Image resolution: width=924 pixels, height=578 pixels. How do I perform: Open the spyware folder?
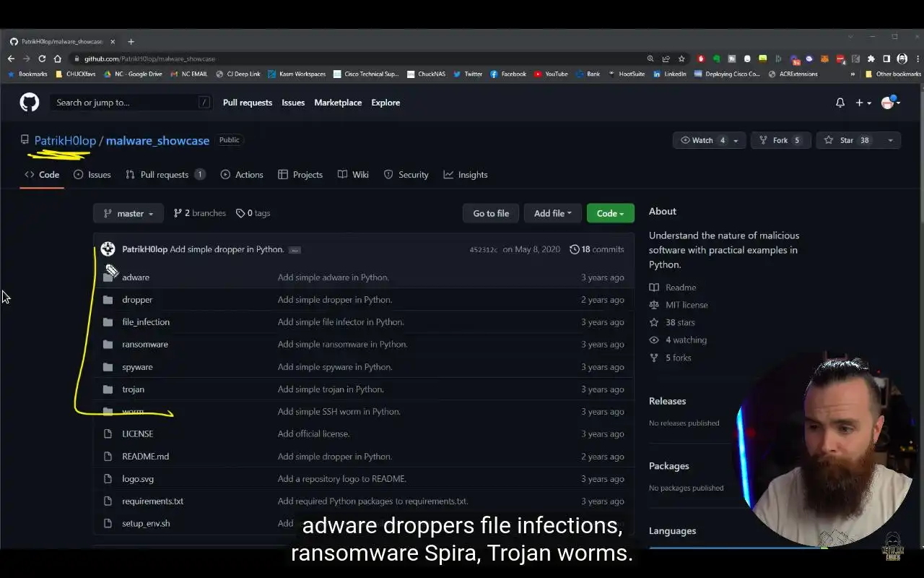click(x=137, y=367)
